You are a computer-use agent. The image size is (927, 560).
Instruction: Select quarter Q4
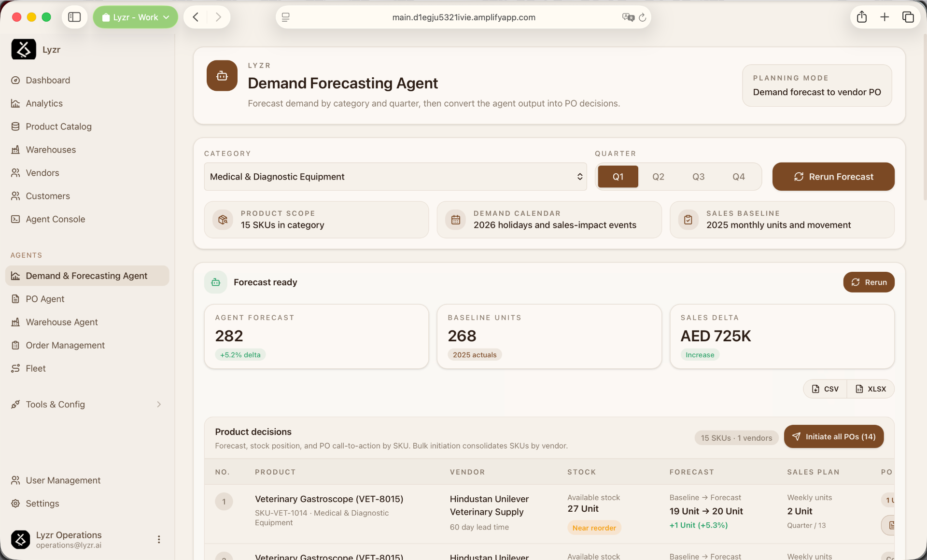738,177
